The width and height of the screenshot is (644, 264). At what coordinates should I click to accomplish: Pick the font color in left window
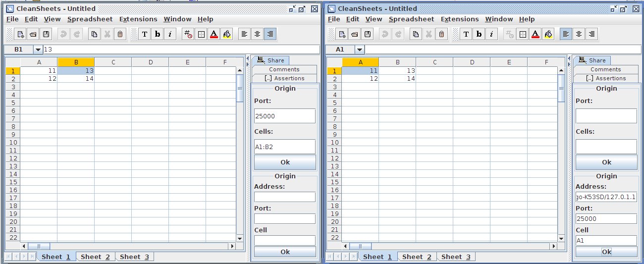[214, 34]
